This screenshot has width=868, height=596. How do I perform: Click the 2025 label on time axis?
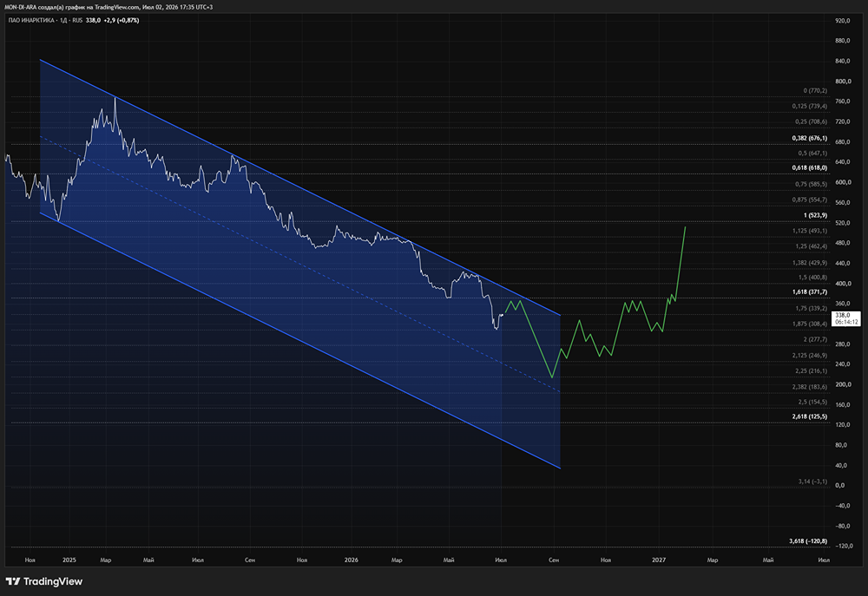pyautogui.click(x=69, y=560)
